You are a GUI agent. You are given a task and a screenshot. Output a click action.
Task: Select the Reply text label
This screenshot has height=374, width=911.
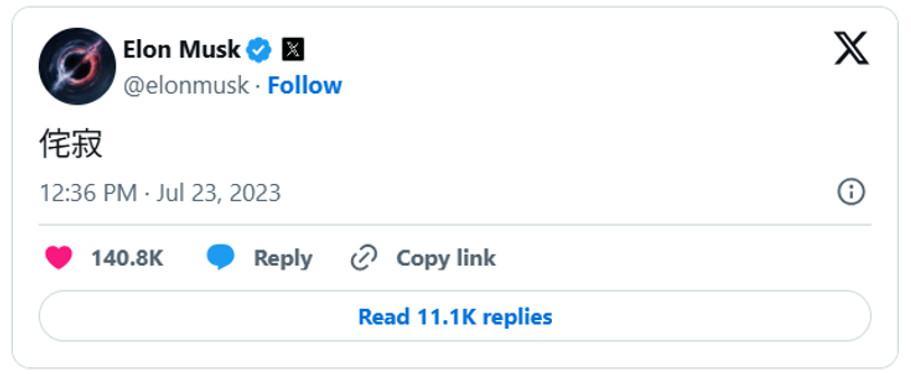pyautogui.click(x=283, y=258)
